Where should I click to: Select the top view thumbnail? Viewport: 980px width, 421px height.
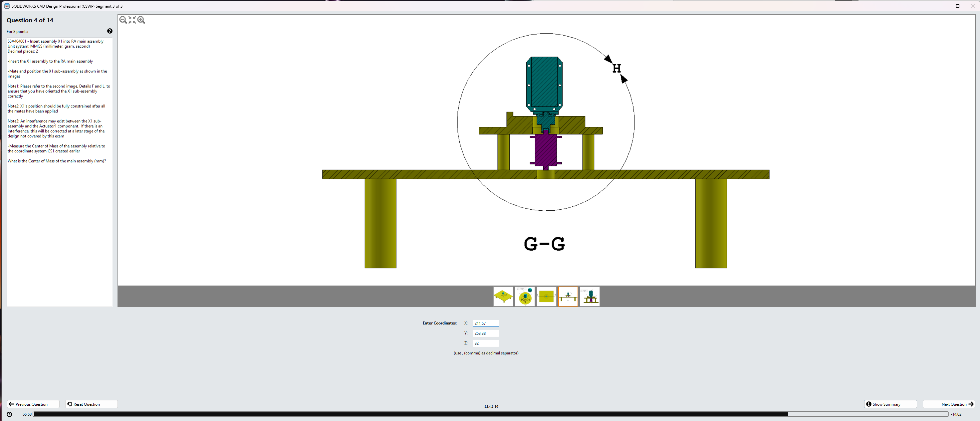coord(546,296)
